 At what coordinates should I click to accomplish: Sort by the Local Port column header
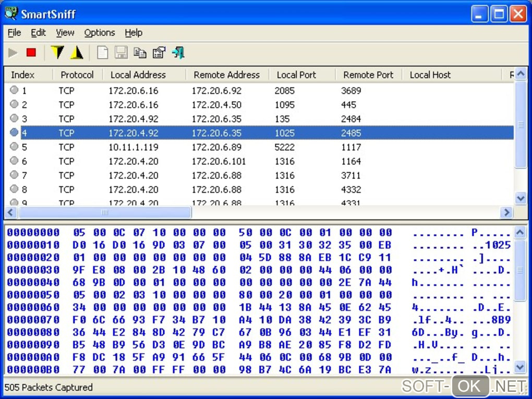302,75
